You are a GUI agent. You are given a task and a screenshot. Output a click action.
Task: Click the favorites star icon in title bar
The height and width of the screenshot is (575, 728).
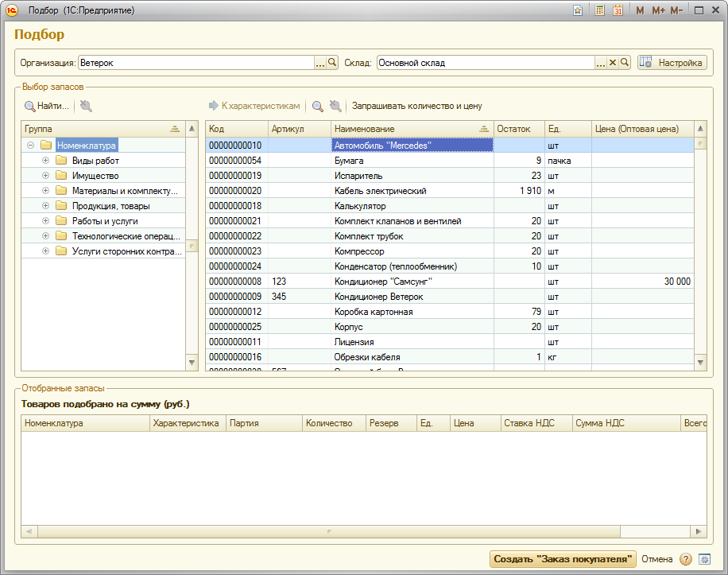(x=578, y=10)
